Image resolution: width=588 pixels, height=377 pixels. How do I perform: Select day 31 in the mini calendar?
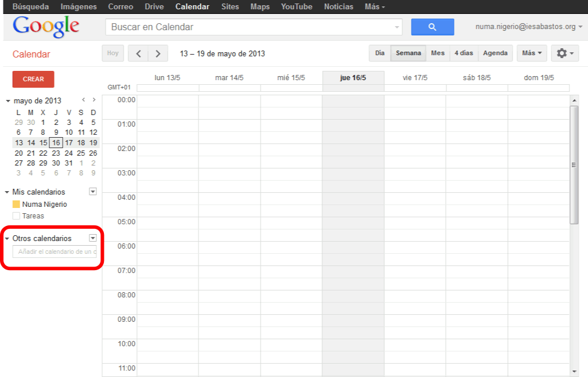coord(68,163)
